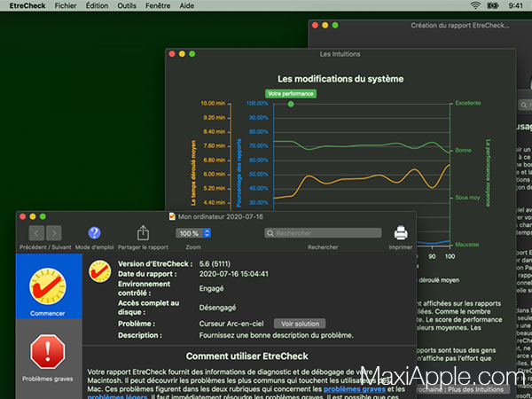Click the Imprimer printer icon
Screen dimensions: 532x399
pos(401,233)
